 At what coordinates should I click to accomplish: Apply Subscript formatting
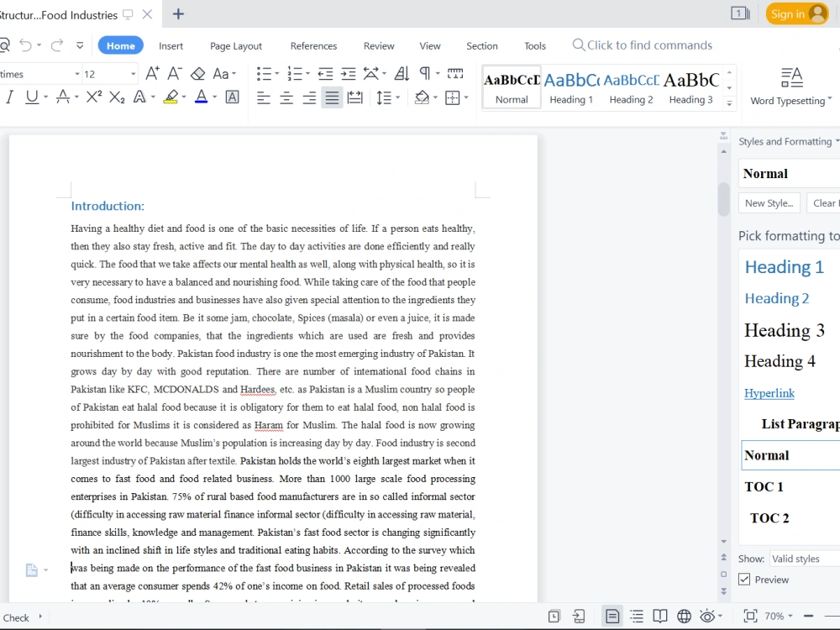click(117, 97)
